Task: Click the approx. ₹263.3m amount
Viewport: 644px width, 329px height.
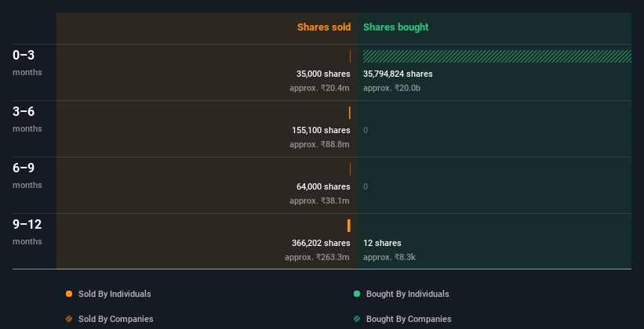Action: click(318, 257)
